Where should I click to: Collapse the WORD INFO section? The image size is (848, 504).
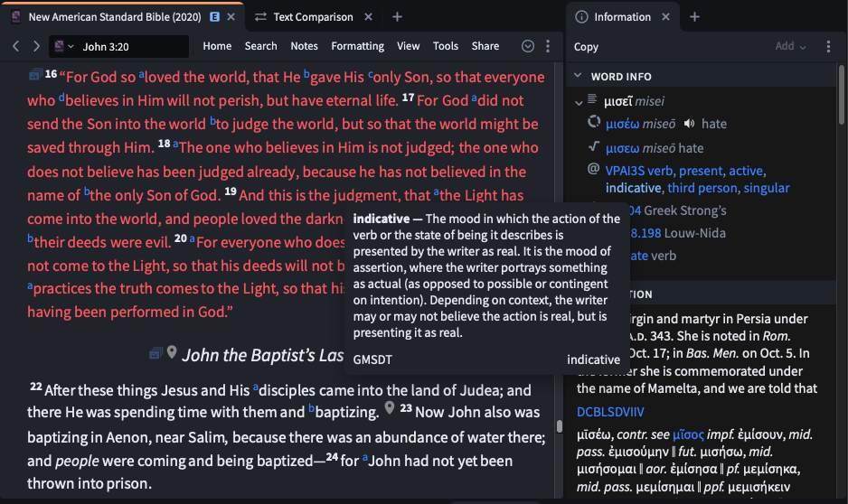click(x=578, y=76)
